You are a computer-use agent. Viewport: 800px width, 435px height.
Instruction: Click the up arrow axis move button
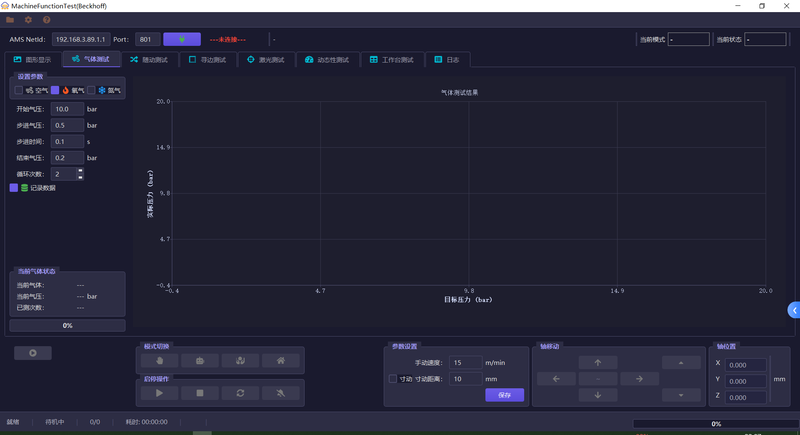point(598,363)
